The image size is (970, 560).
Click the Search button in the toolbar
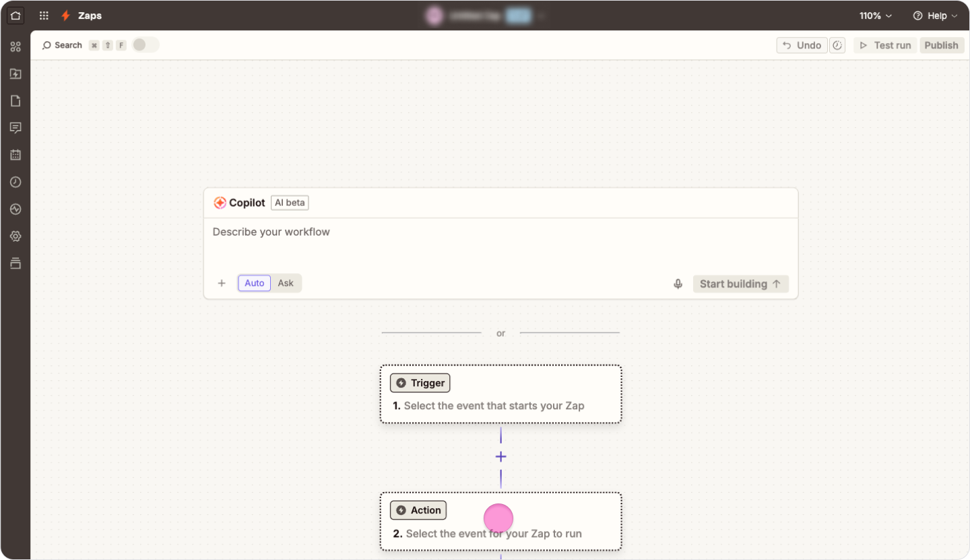click(x=62, y=45)
